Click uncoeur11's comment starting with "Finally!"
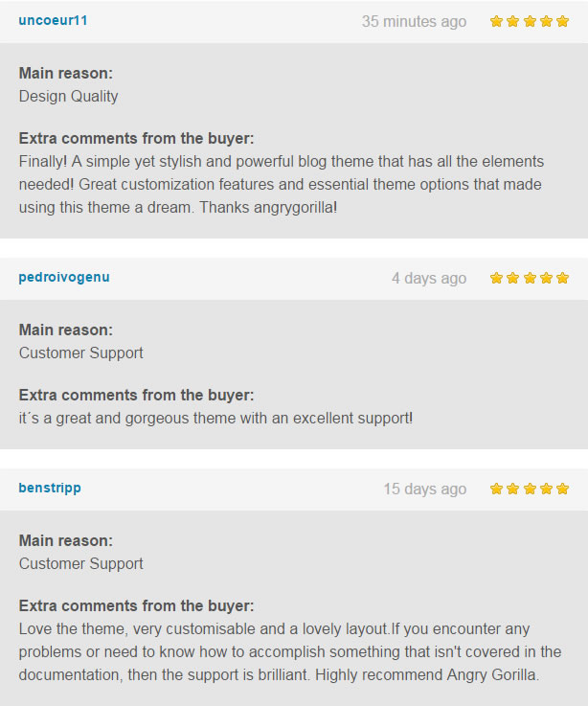Viewport: 588px width, 706px height. [282, 182]
